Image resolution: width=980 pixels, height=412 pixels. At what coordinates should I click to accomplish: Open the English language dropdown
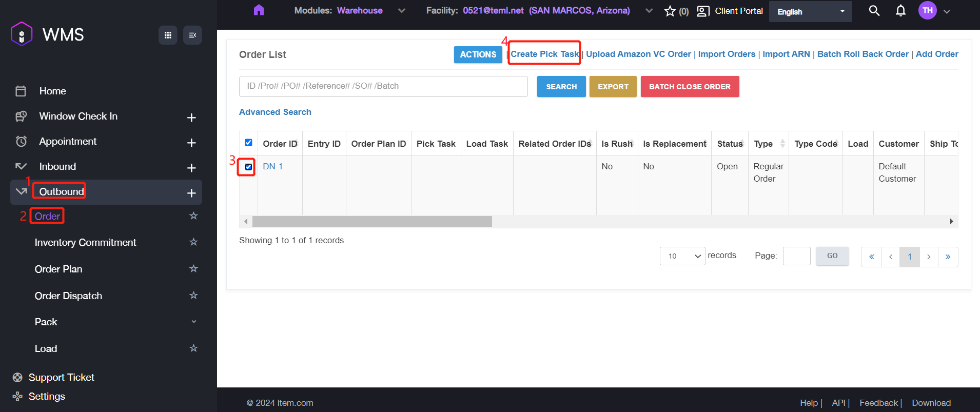(x=810, y=11)
